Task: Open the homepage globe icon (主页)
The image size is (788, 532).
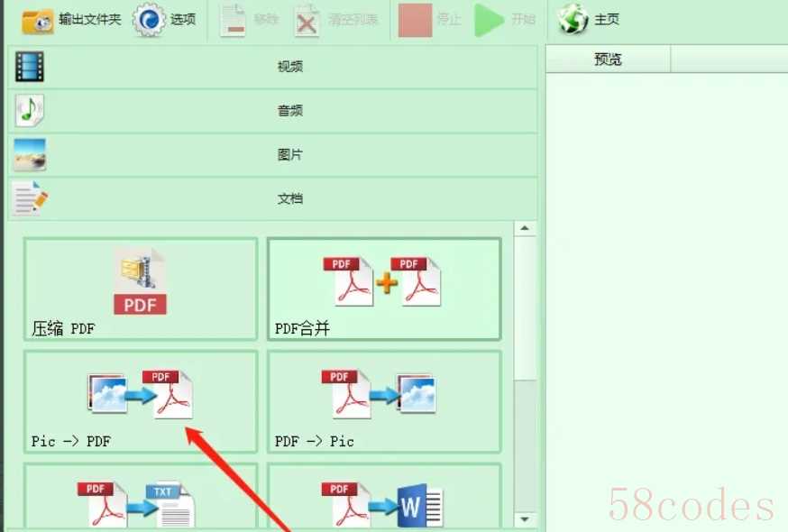Action: click(x=573, y=19)
